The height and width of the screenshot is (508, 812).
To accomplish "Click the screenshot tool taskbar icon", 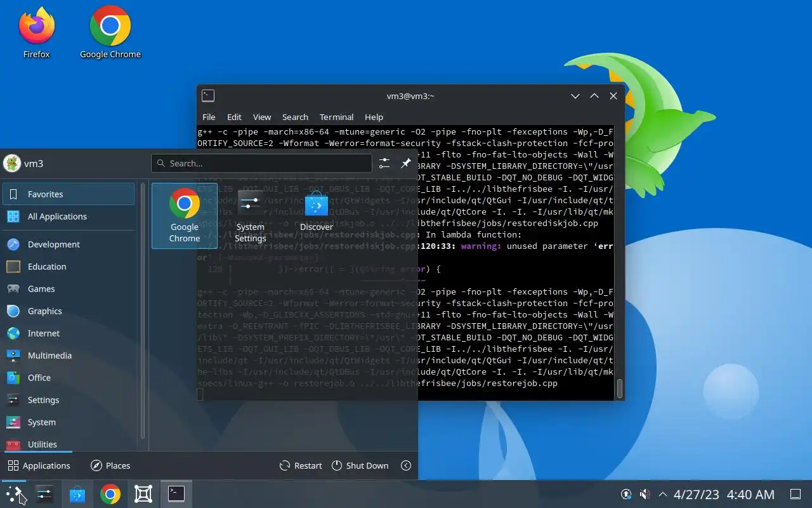I will (143, 494).
